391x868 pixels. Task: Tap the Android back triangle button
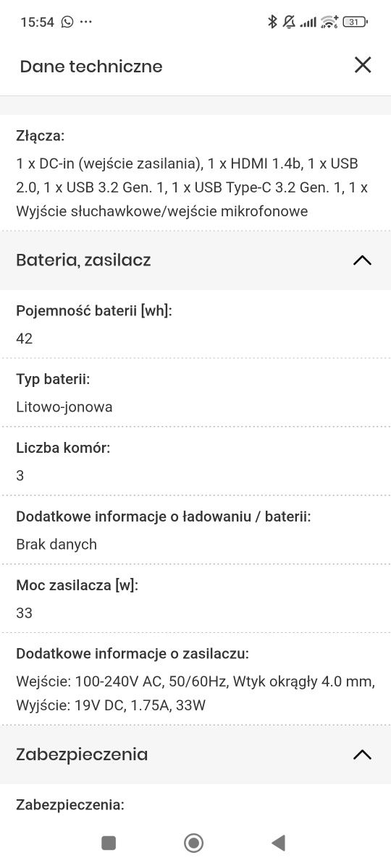tap(278, 843)
